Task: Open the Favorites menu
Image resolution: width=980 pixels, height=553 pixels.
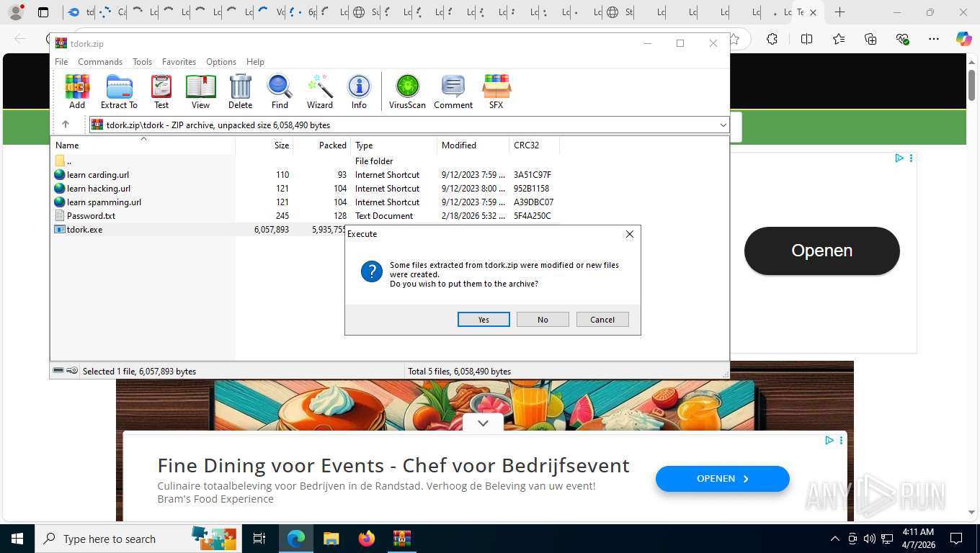Action: (179, 62)
